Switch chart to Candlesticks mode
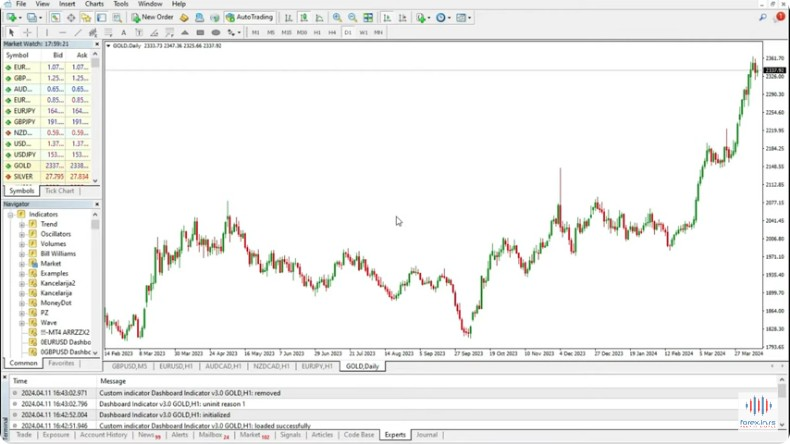 click(304, 18)
